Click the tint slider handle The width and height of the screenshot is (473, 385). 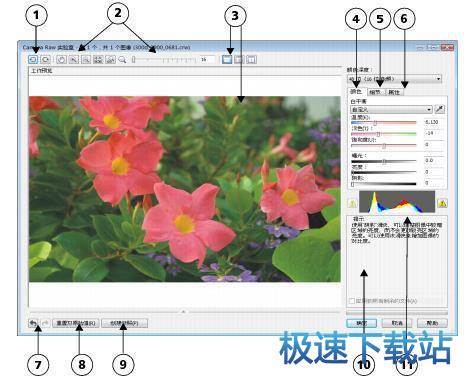[378, 134]
